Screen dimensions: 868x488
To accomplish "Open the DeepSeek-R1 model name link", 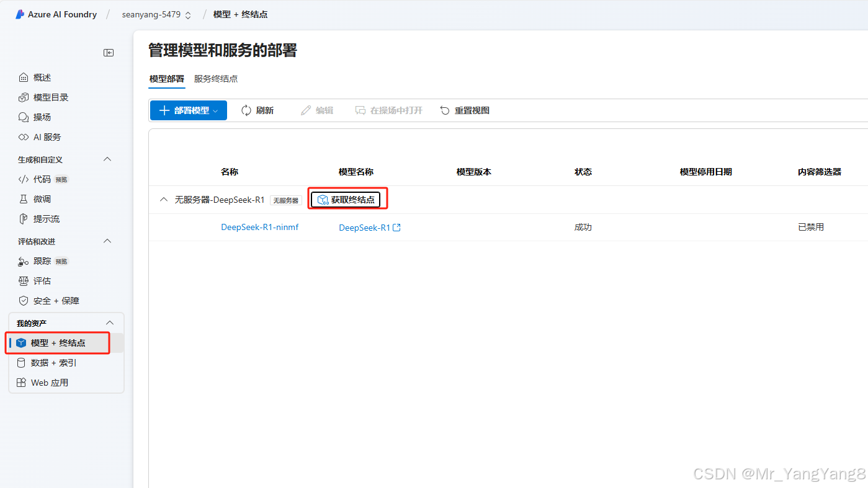I will [x=365, y=228].
